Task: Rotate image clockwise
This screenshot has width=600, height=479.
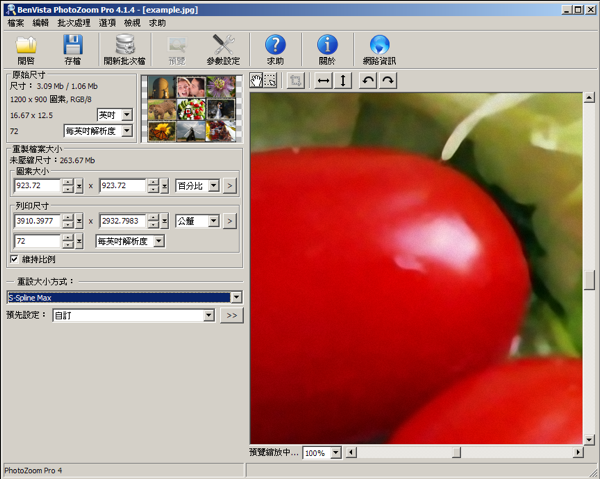Action: [x=388, y=81]
